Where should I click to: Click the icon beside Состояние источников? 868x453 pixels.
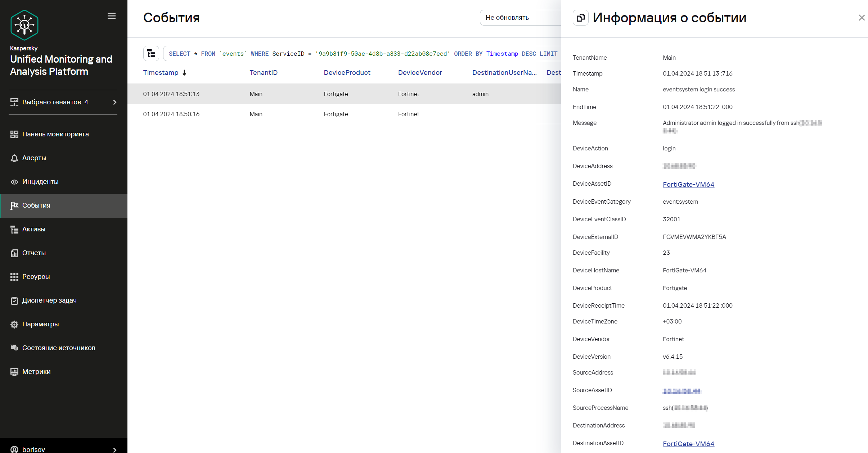click(14, 348)
